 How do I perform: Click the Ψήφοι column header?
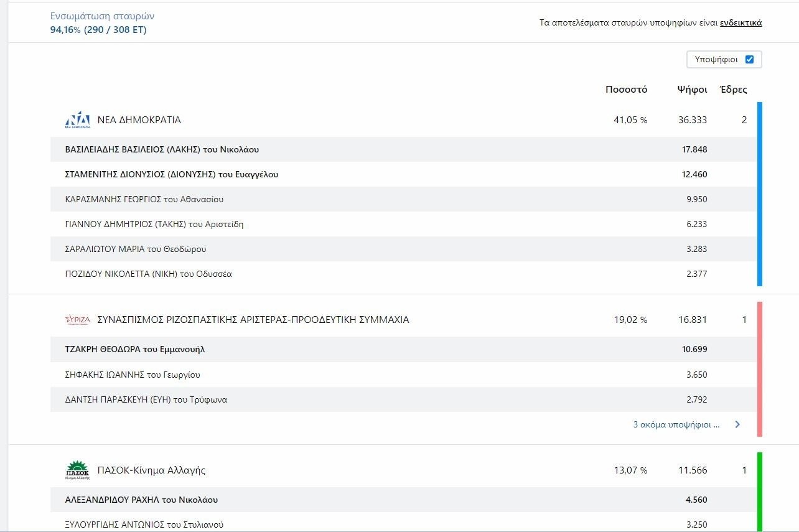pyautogui.click(x=692, y=90)
